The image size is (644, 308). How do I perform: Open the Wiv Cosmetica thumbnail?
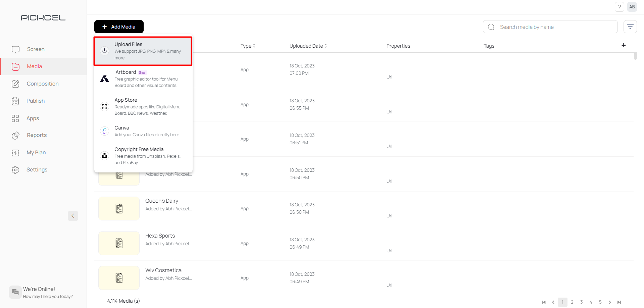click(x=119, y=278)
